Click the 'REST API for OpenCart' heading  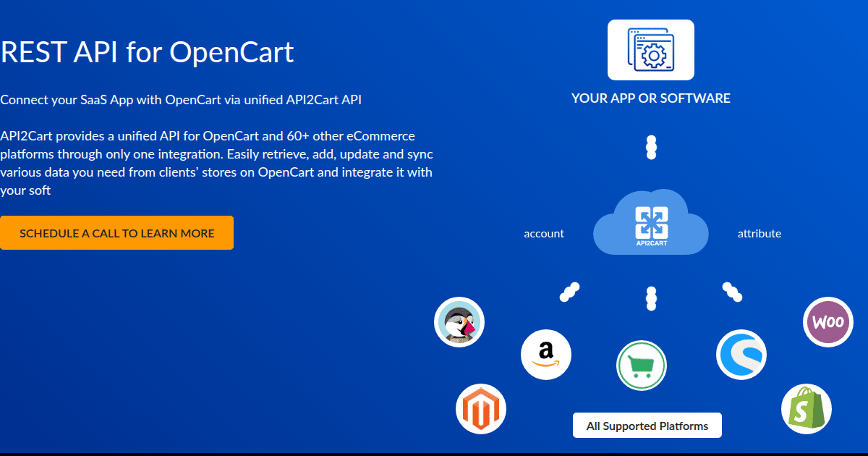tap(147, 52)
